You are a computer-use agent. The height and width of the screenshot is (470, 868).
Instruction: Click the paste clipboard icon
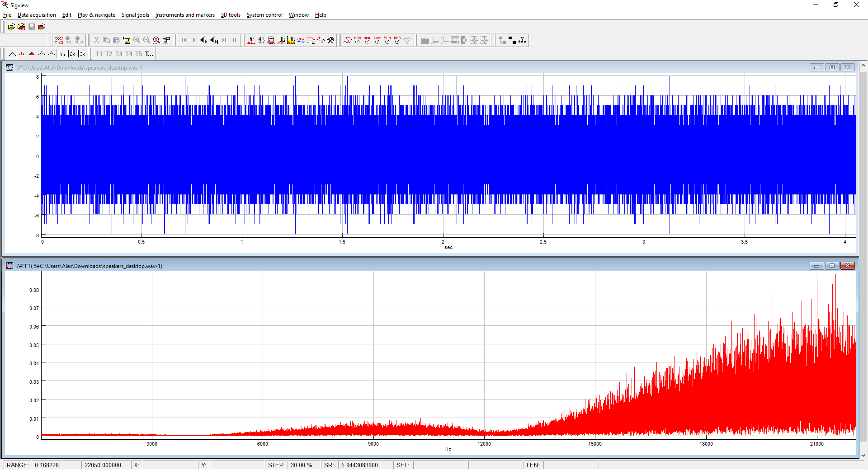[x=116, y=40]
